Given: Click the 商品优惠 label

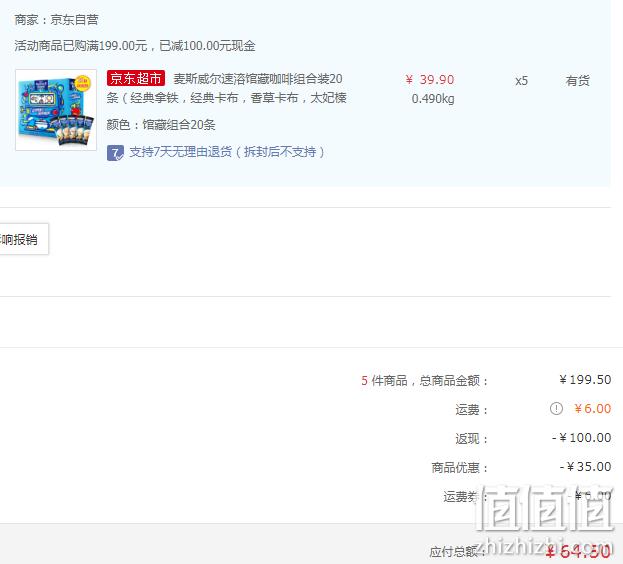Looking at the screenshot, I should coord(460,467).
